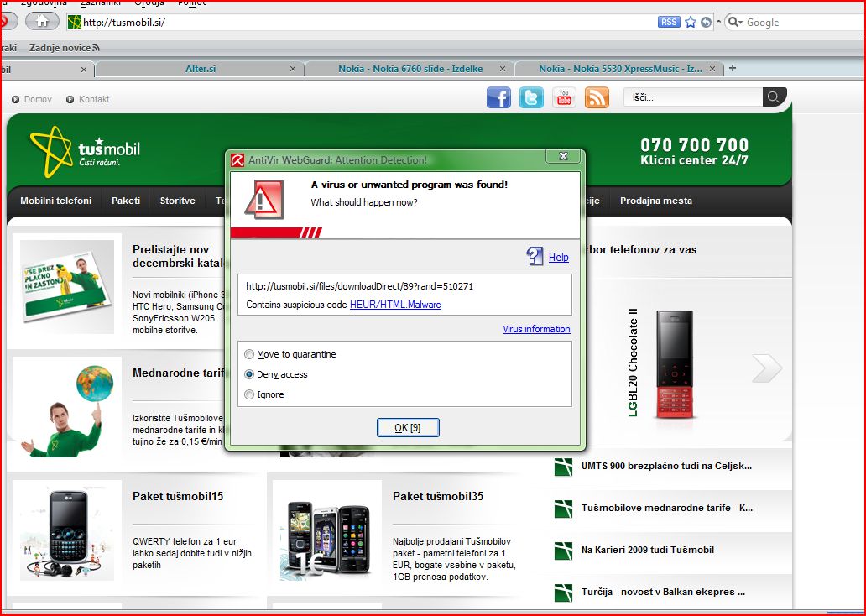Close the Nokia 5530 XpressMusic tab
Viewport: 866px width, 616px height.
(x=712, y=69)
